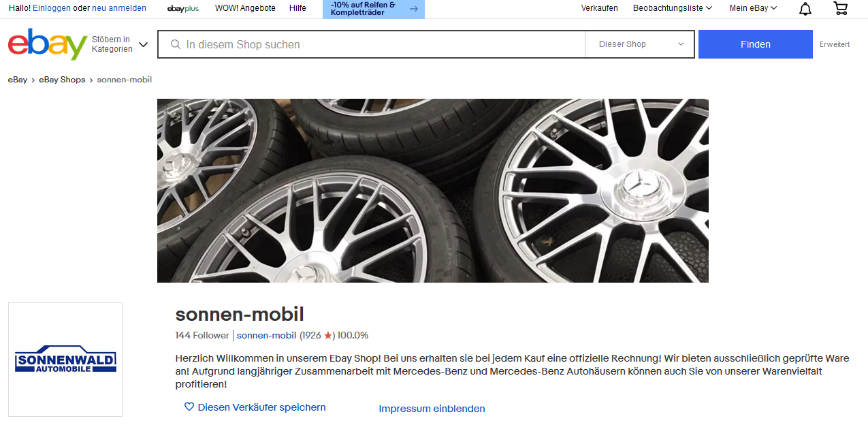The height and width of the screenshot is (425, 868).
Task: Click the heart icon to save seller
Action: (x=189, y=407)
